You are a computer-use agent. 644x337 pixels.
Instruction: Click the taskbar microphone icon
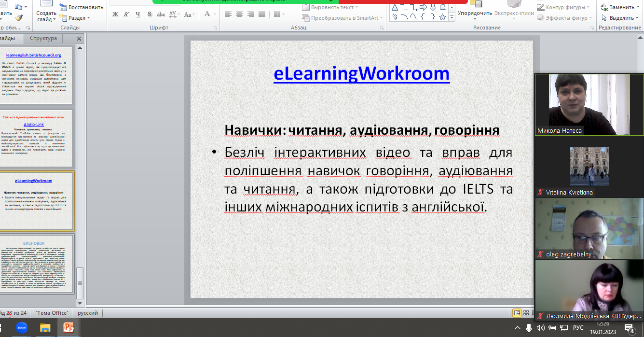coord(529,328)
